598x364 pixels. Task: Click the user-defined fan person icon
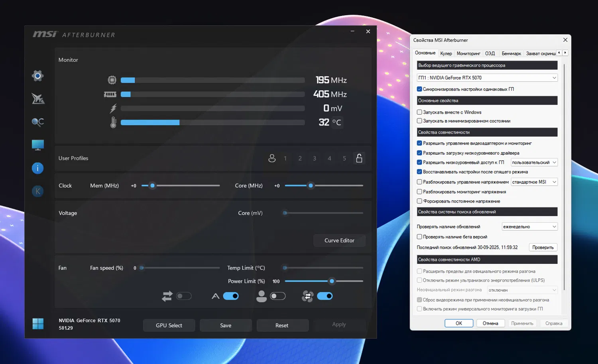[x=262, y=296]
